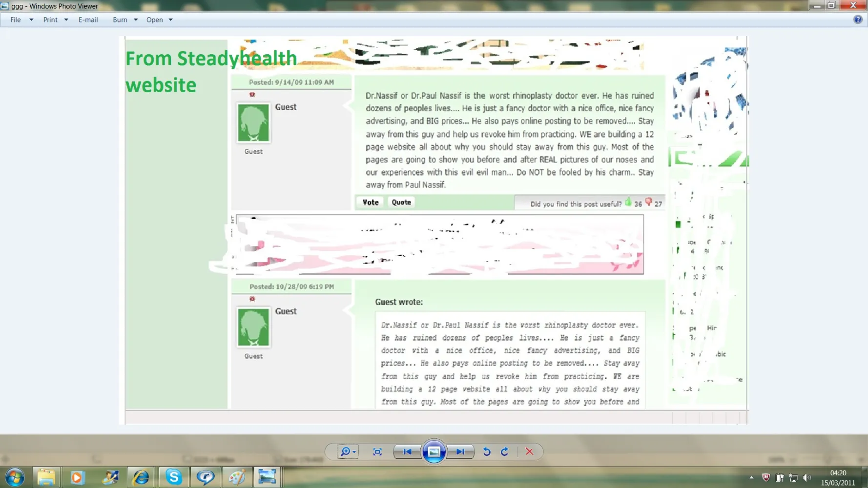The width and height of the screenshot is (868, 488).
Task: Open the taskbar icon left of Internet Explorer
Action: pos(110,477)
